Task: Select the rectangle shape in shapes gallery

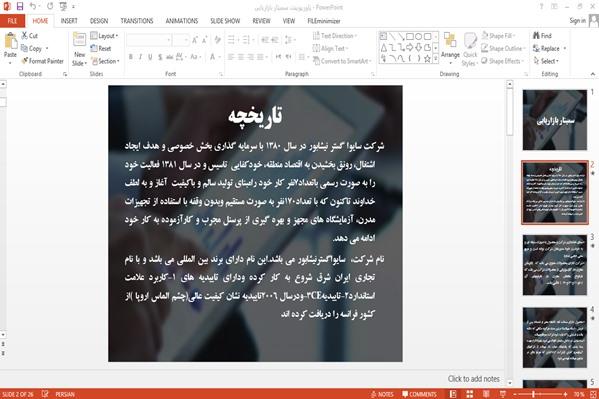Action: coord(410,37)
